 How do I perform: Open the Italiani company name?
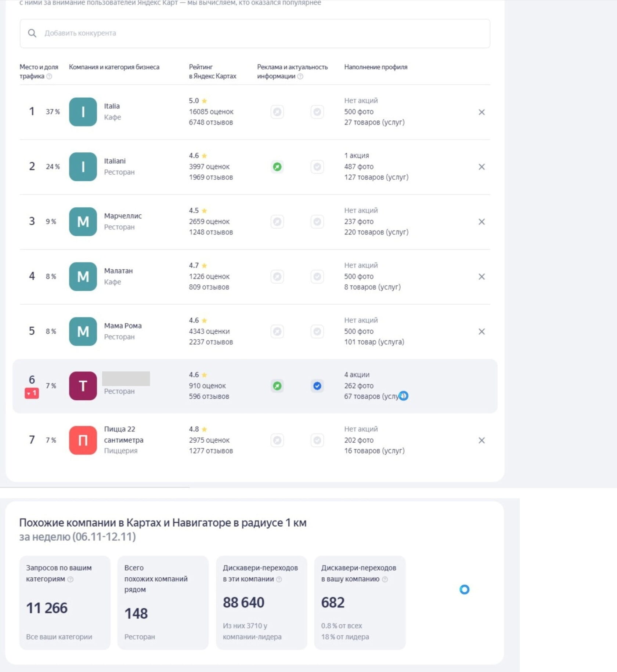[115, 161]
